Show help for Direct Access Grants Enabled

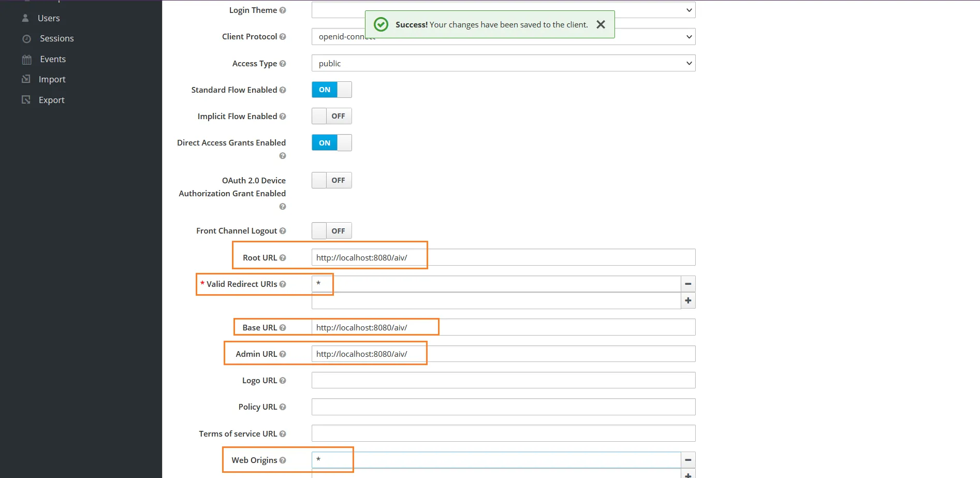tap(283, 156)
